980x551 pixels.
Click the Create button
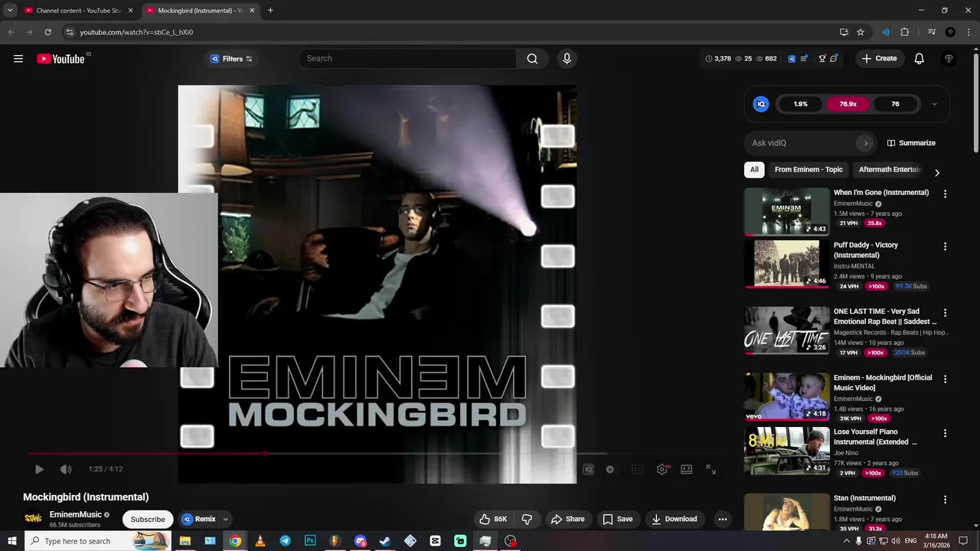(879, 59)
